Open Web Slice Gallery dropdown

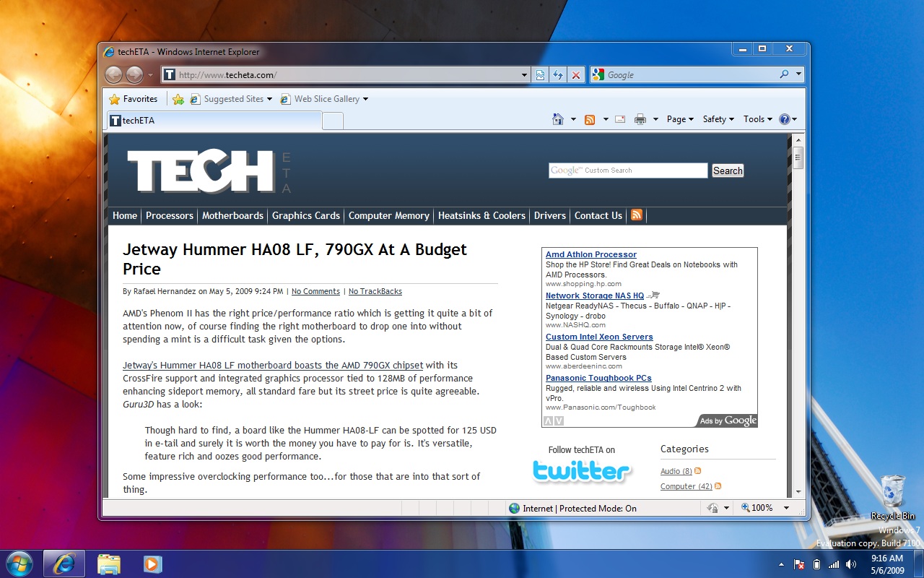click(x=324, y=99)
